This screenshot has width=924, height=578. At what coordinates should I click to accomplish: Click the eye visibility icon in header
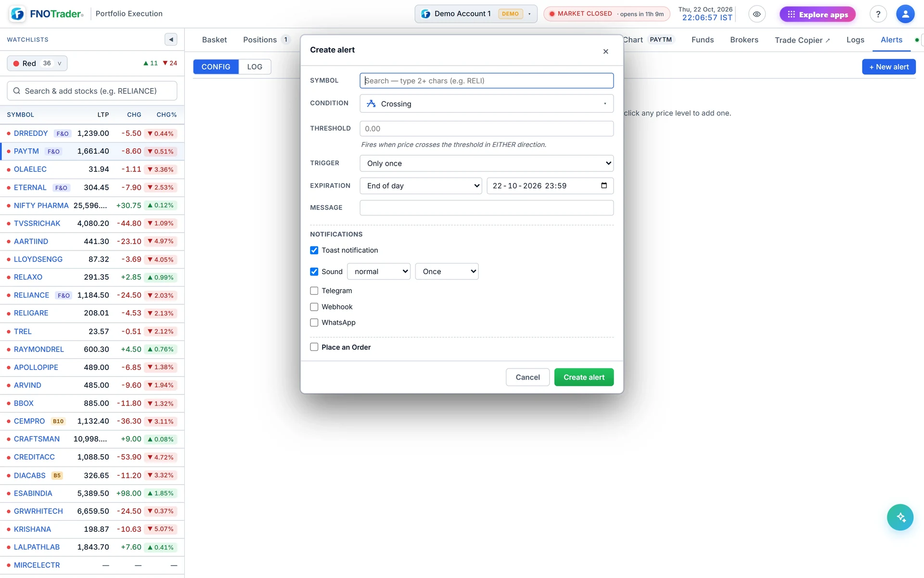757,14
